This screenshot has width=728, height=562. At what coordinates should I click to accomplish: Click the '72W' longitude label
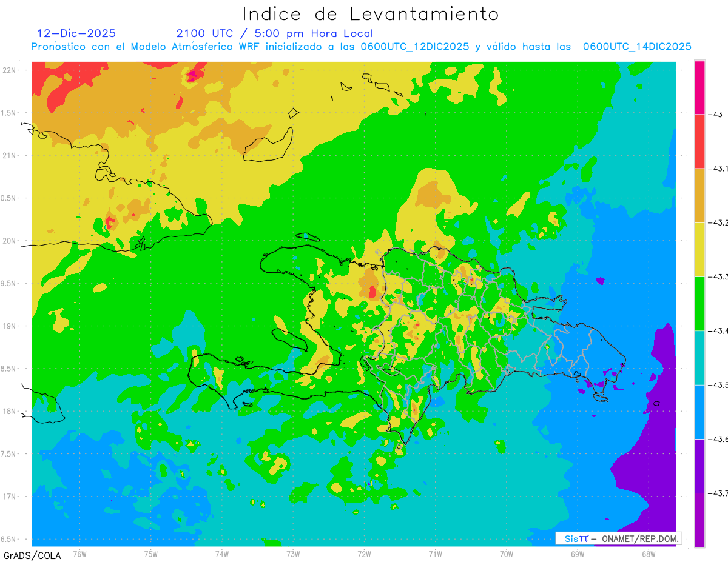tap(364, 554)
